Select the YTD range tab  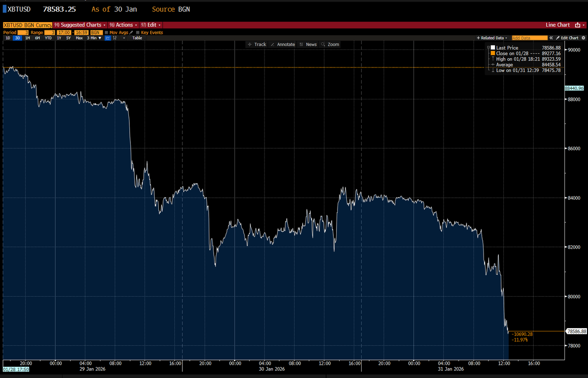coord(48,38)
